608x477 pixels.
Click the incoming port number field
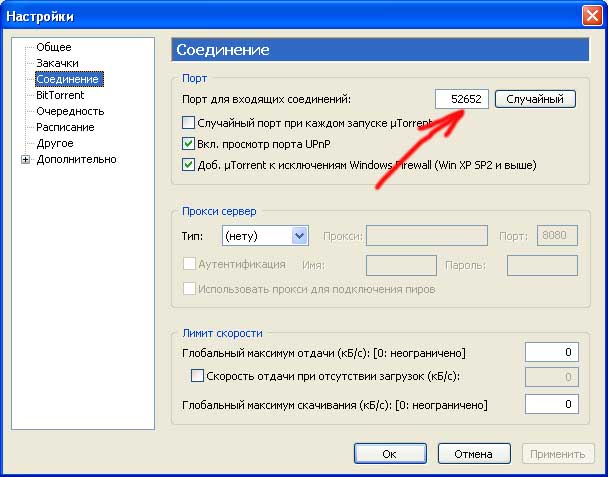tap(462, 99)
